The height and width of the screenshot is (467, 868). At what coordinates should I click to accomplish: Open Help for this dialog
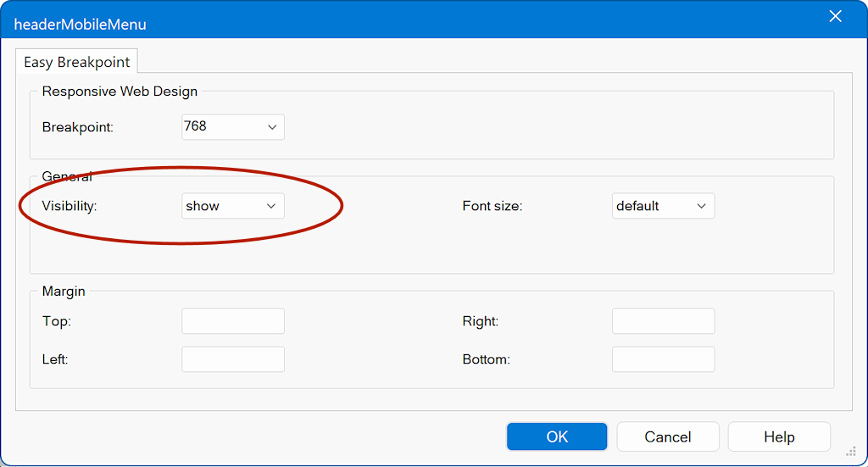point(778,436)
